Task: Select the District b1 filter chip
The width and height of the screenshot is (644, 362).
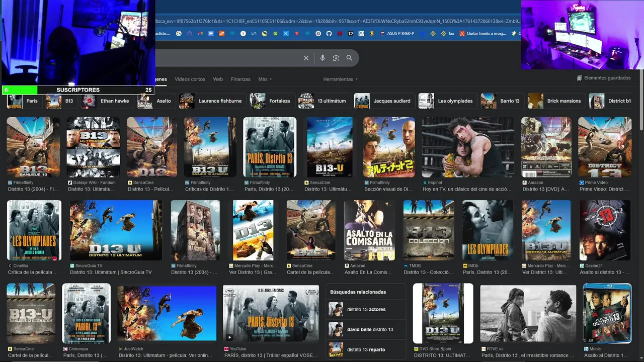Action: [x=610, y=101]
